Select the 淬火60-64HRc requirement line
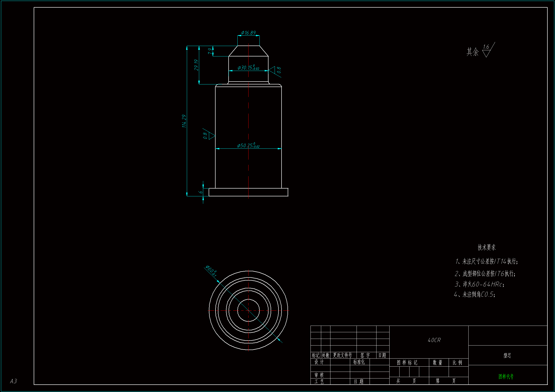This screenshot has width=555, height=392. click(479, 284)
